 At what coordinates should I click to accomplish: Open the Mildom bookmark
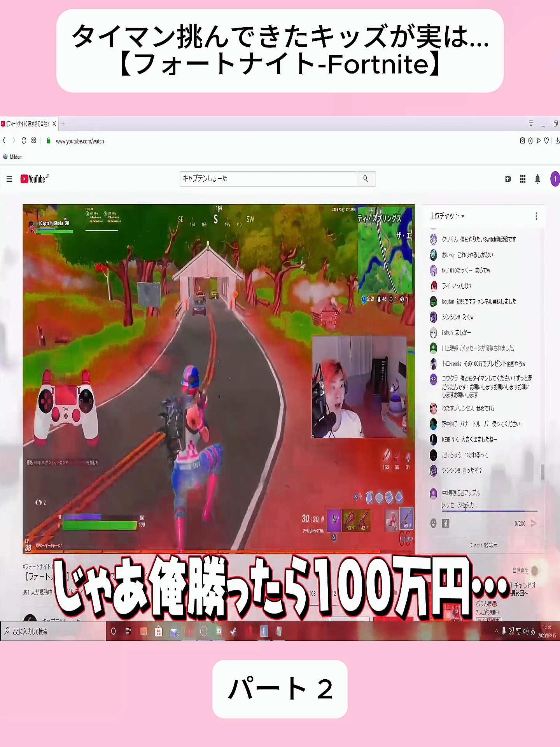[12, 157]
